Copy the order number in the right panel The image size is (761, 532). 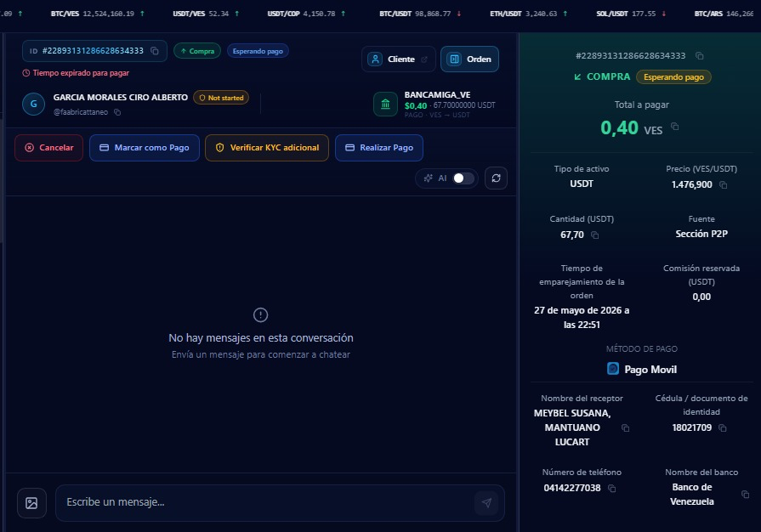click(x=700, y=56)
